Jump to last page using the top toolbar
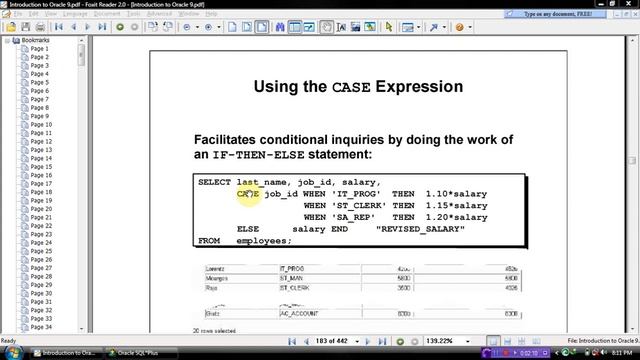Image resolution: width=640 pixels, height=360 pixels. tap(102, 27)
